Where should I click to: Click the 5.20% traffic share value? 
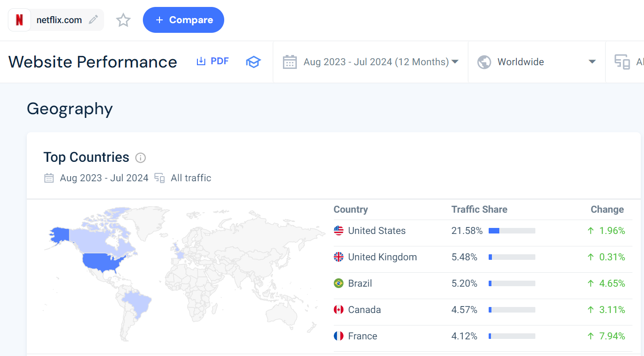pyautogui.click(x=465, y=283)
